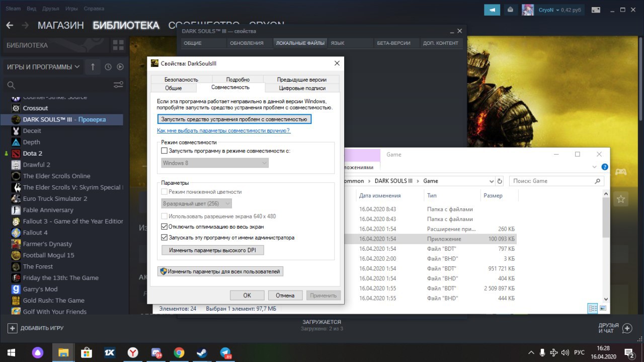Image resolution: width=644 pixels, height=362 pixels.
Task: Open the Steam inbox envelope icon
Action: 510,10
